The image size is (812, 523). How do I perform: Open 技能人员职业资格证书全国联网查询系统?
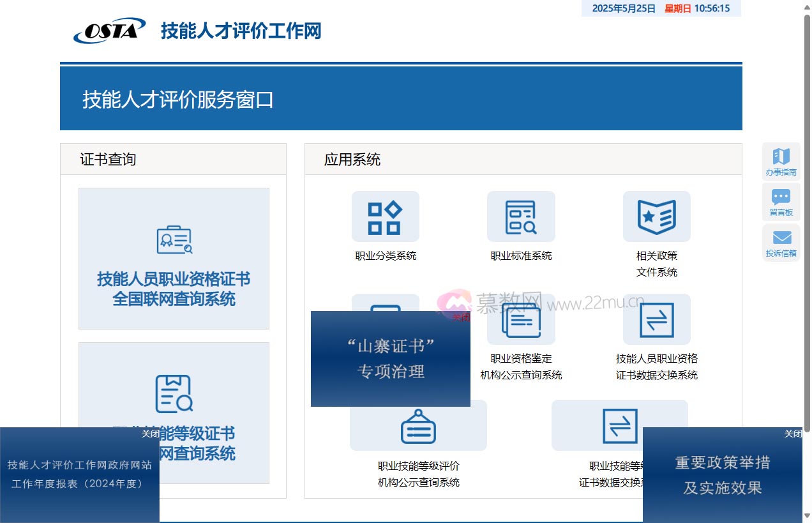click(174, 258)
